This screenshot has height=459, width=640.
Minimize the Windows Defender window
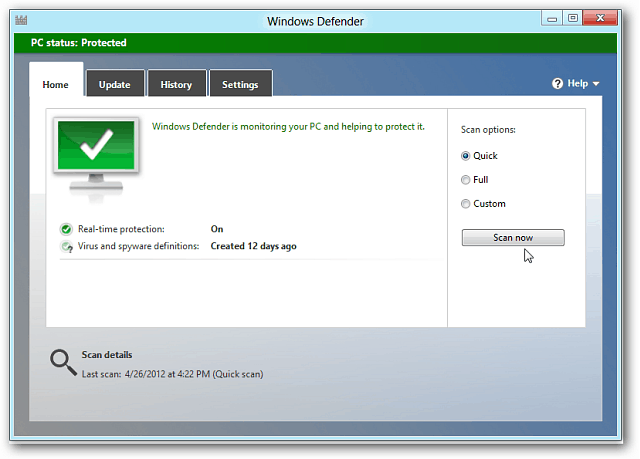point(552,18)
